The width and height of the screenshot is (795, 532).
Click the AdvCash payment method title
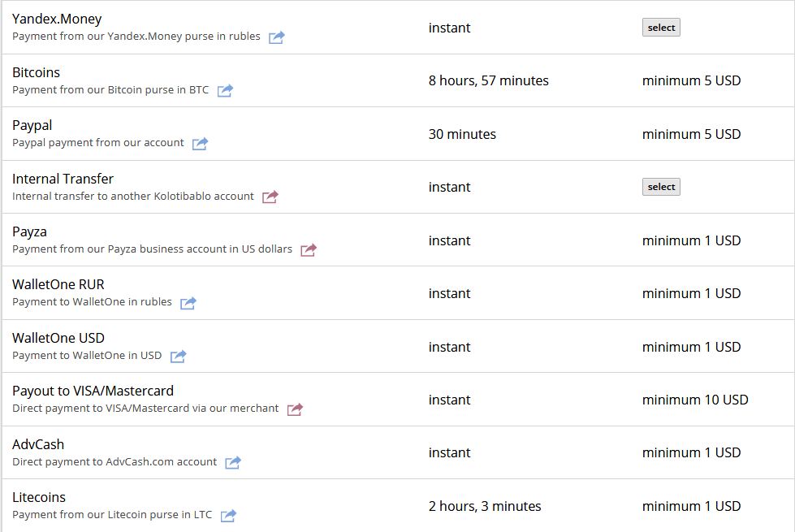point(38,444)
